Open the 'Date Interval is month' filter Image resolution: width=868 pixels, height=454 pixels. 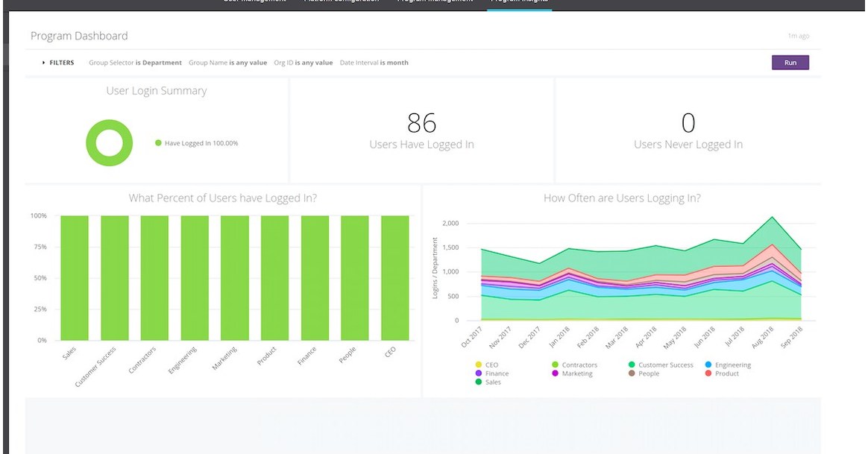pos(374,63)
